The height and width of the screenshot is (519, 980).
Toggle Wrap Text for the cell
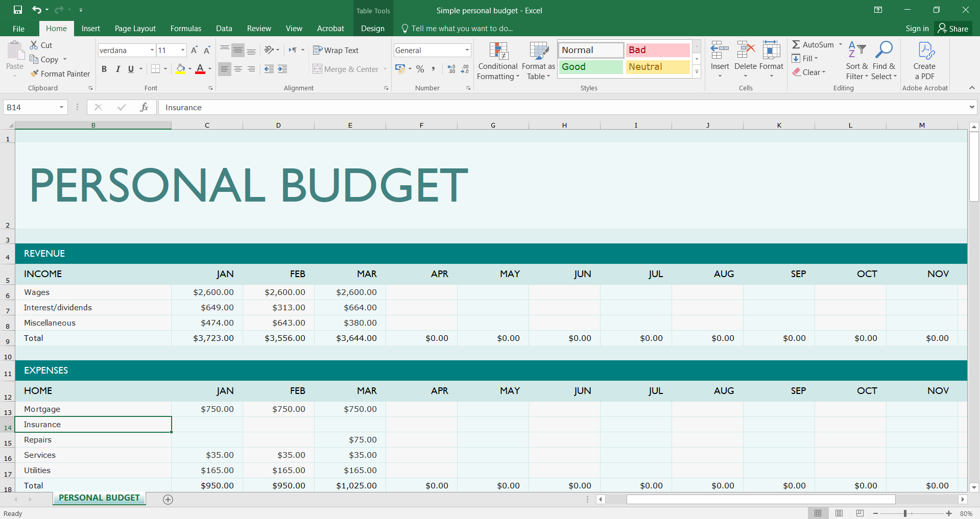point(336,50)
